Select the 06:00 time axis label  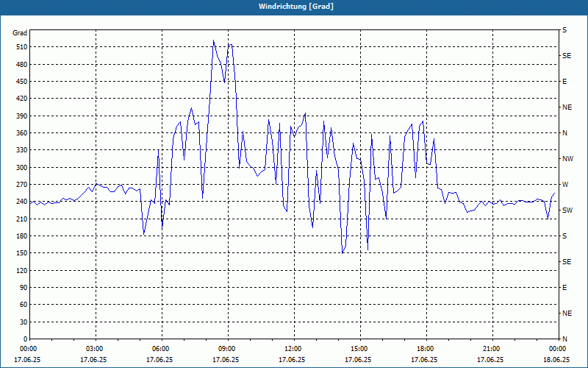point(159,348)
